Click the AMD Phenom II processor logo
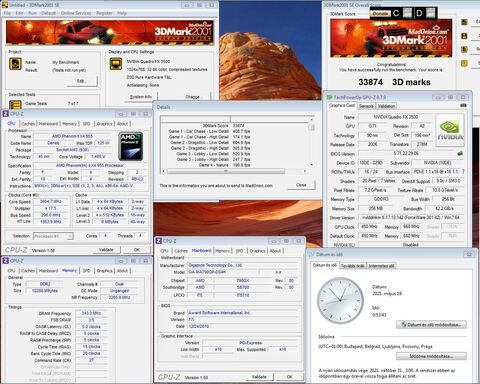This screenshot has width=480, height=384. pos(131,146)
